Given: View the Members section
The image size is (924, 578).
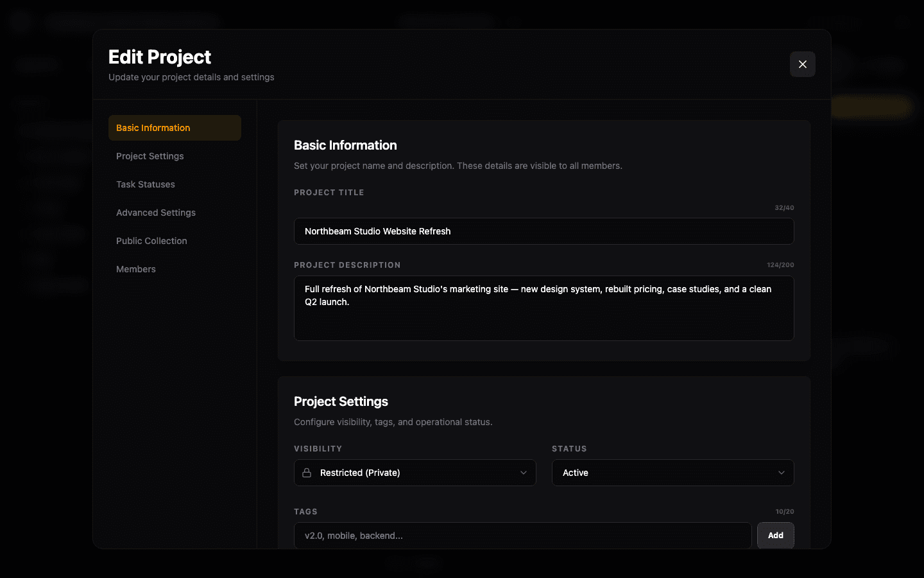Looking at the screenshot, I should (x=136, y=269).
